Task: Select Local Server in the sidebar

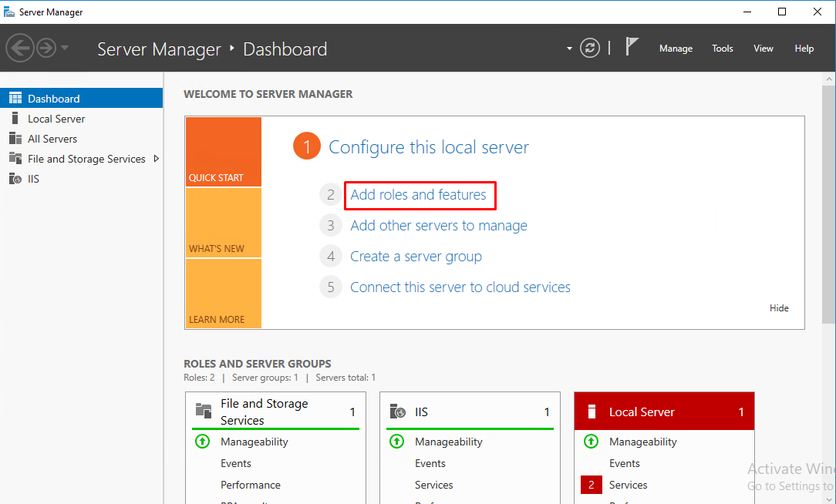Action: pyautogui.click(x=81, y=119)
